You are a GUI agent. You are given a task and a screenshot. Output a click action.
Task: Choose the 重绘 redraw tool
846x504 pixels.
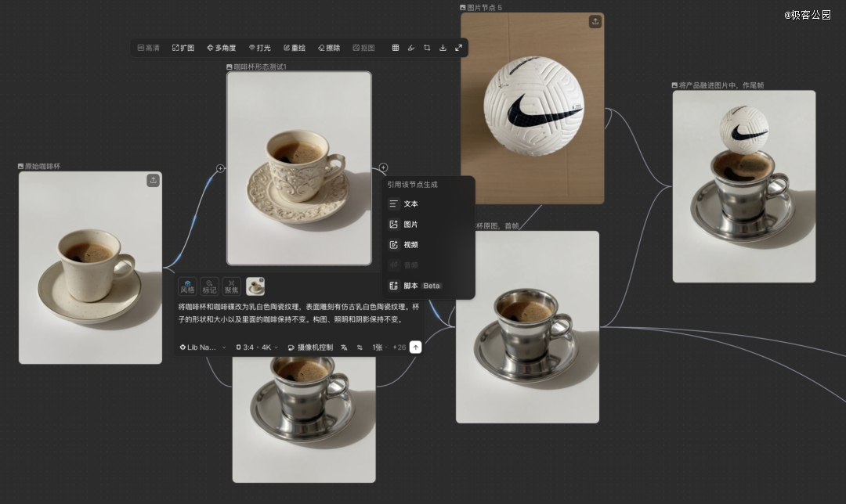[x=295, y=48]
